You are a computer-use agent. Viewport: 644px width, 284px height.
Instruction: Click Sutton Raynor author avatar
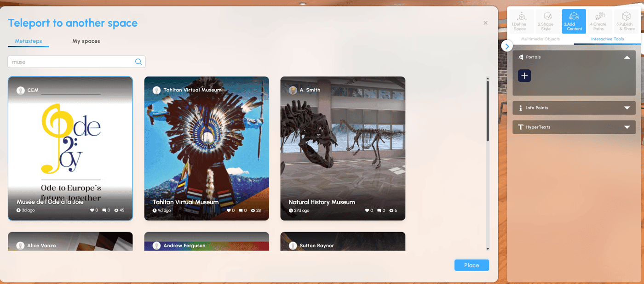[293, 246]
